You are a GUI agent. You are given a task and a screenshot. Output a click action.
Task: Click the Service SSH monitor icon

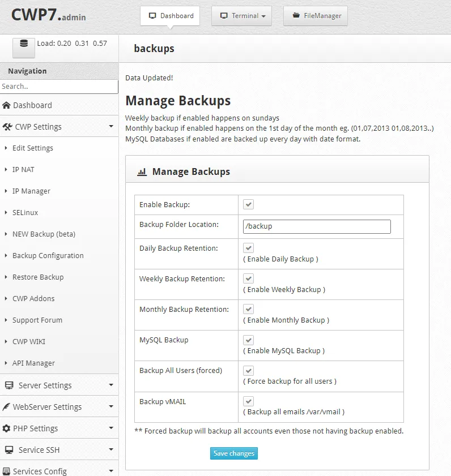[9, 450]
